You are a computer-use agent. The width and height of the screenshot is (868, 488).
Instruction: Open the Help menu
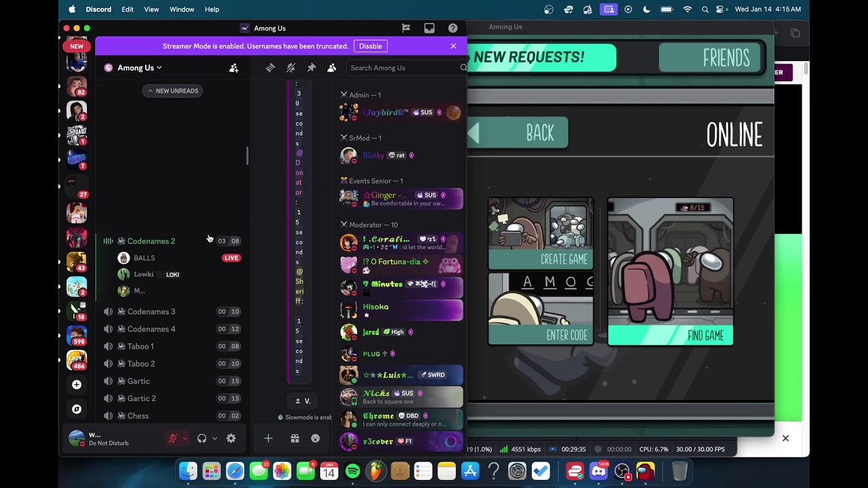coord(212,9)
